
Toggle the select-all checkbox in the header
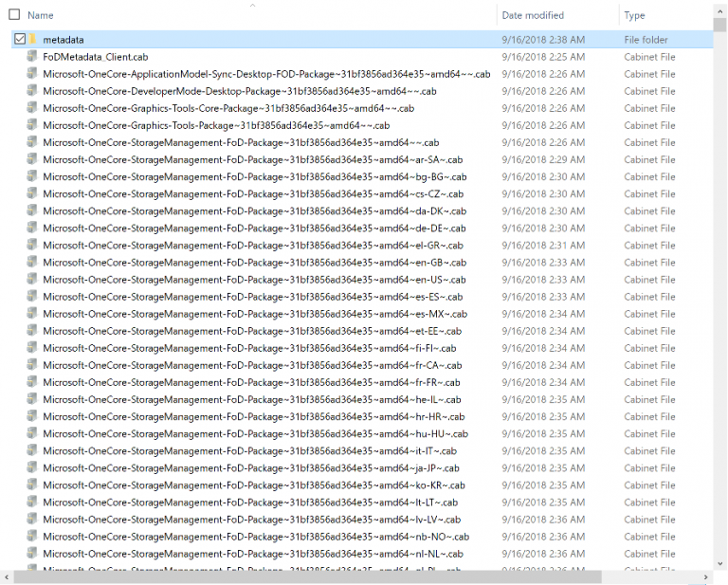14,15
